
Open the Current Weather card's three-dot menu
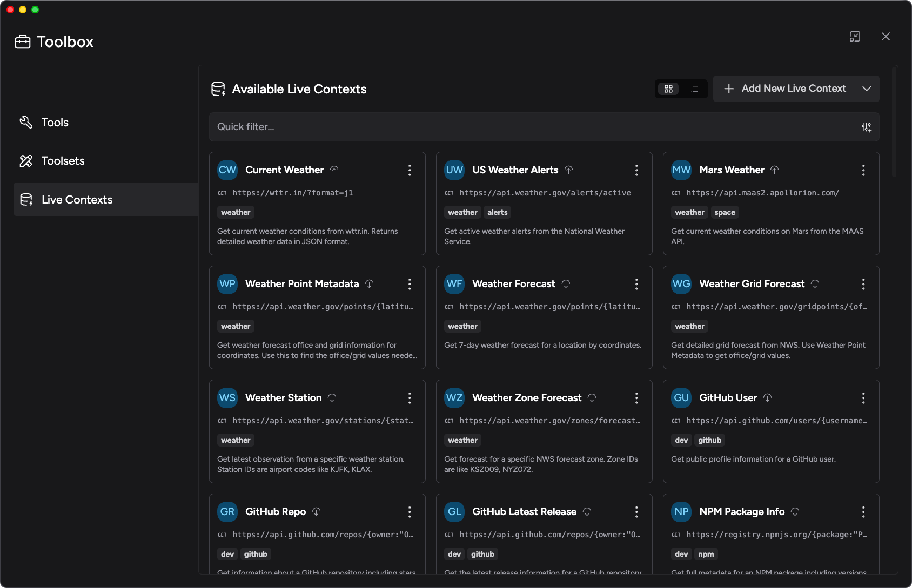point(410,170)
